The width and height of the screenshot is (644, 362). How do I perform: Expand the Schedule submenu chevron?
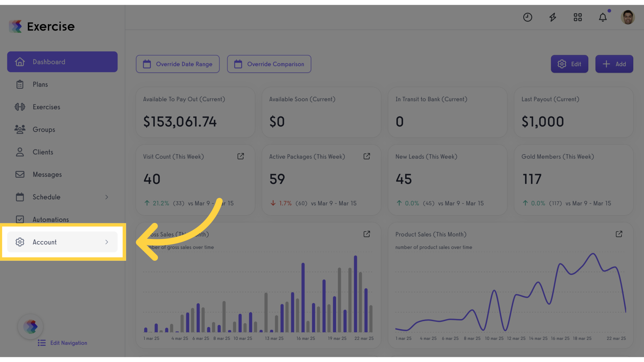click(107, 197)
